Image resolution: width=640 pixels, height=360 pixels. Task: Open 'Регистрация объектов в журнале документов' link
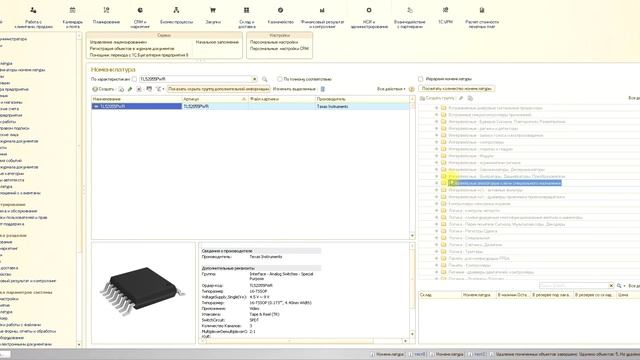coord(132,48)
